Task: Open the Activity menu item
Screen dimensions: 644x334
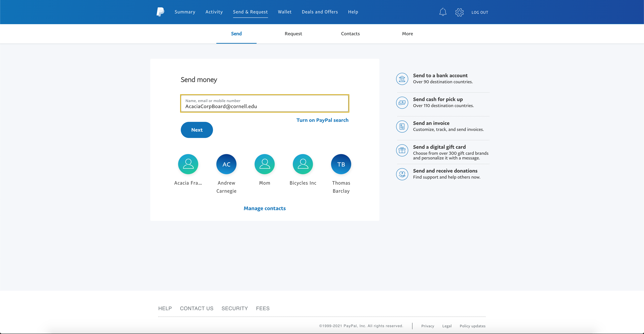Action: 214,12
